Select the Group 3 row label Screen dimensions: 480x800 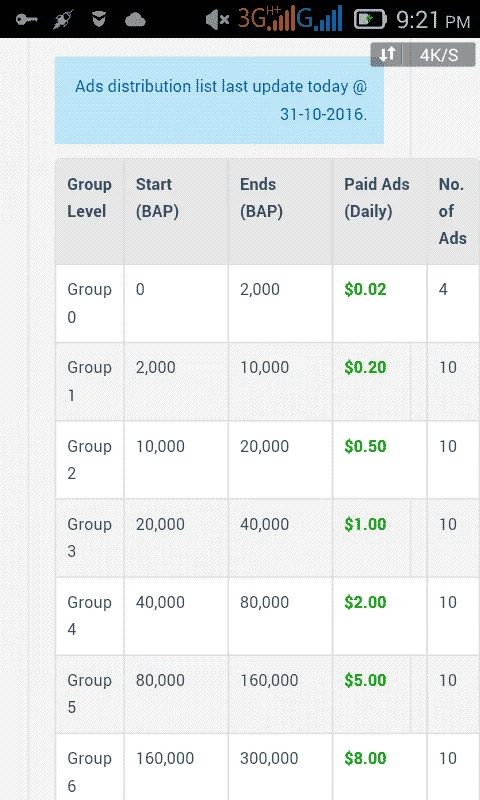coord(89,538)
